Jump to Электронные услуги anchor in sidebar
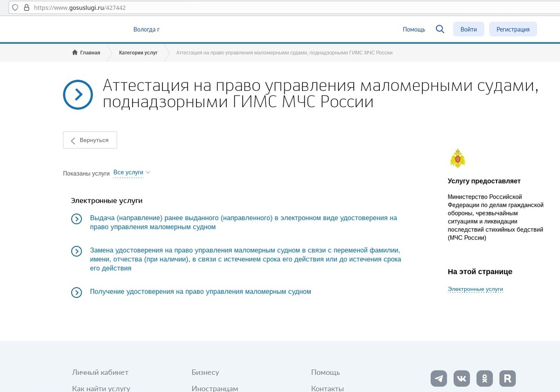Screen dimensions: 560x392 [476, 289]
